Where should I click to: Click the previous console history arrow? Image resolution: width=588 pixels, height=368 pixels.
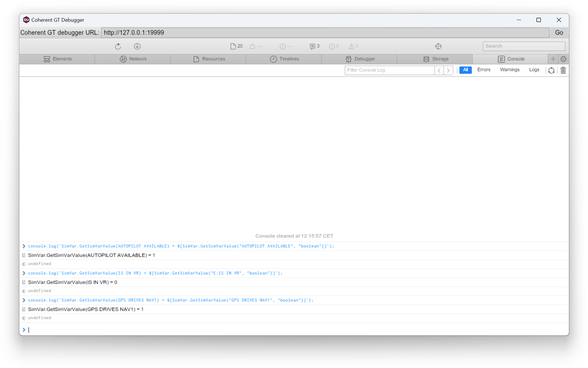coord(439,70)
